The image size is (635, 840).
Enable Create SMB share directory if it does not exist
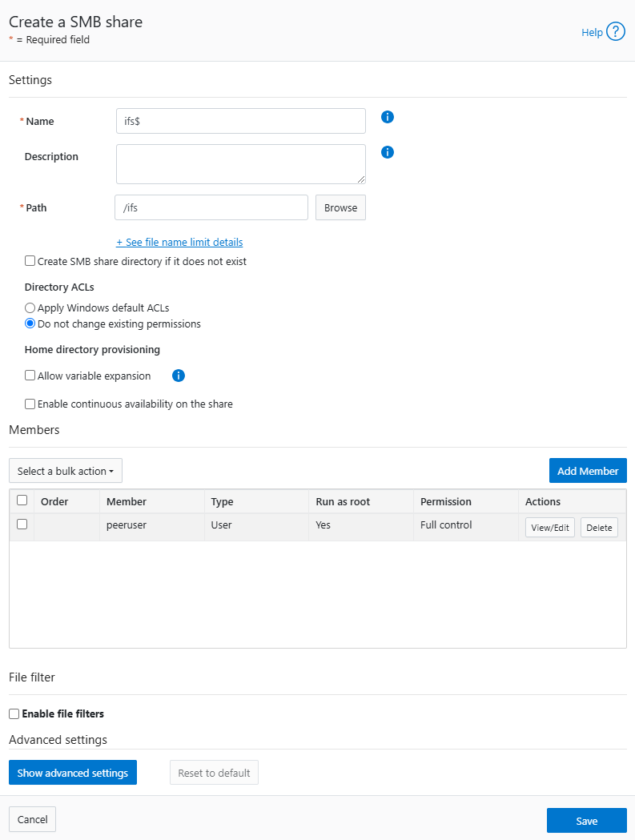click(x=30, y=260)
